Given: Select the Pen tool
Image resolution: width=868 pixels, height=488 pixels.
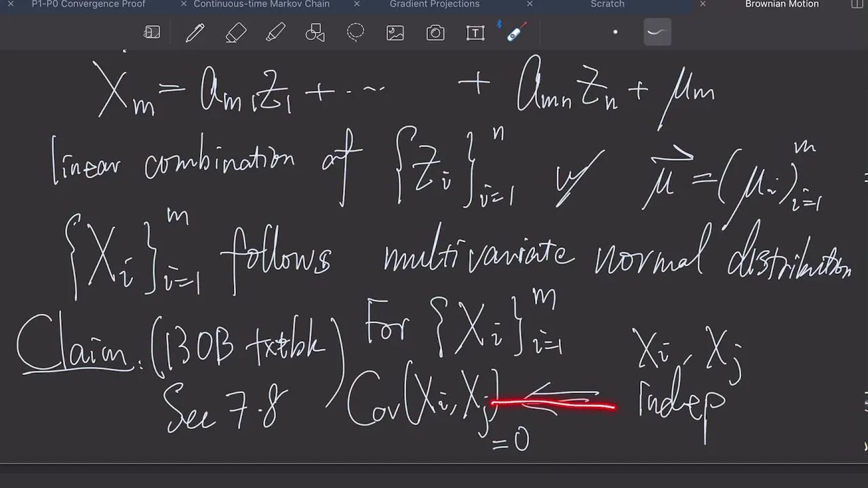Looking at the screenshot, I should tap(195, 33).
